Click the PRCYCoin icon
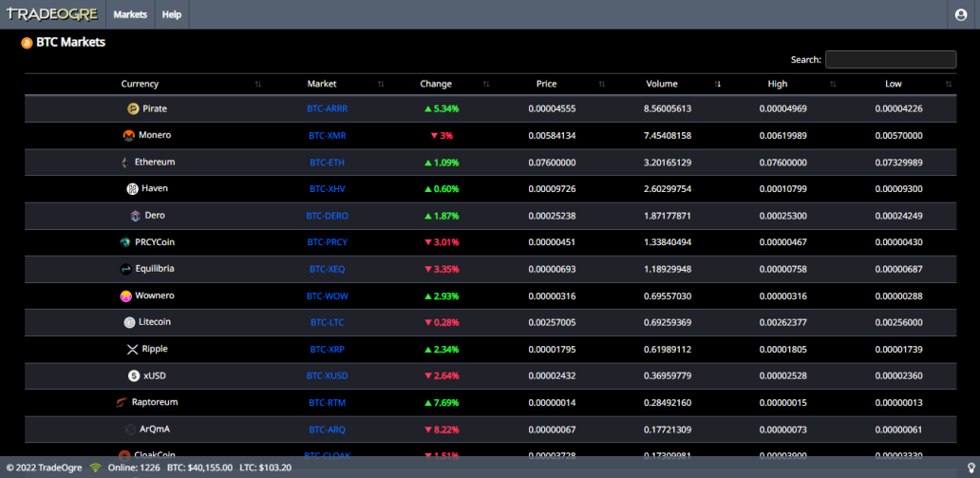This screenshot has height=478, width=980. [x=125, y=242]
